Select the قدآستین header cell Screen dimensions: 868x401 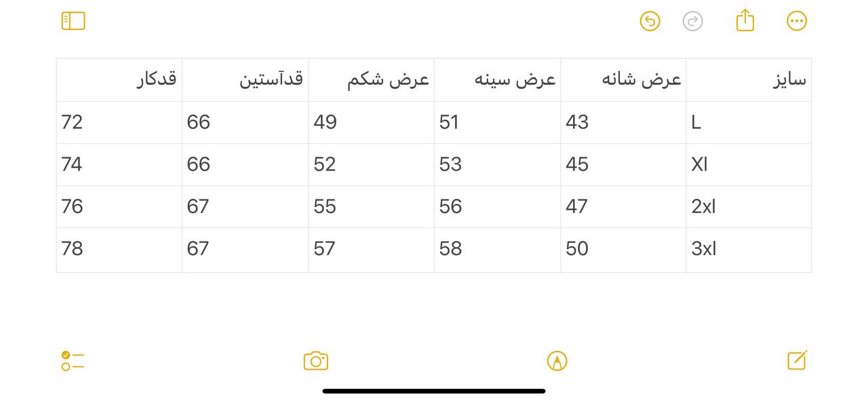pos(245,80)
